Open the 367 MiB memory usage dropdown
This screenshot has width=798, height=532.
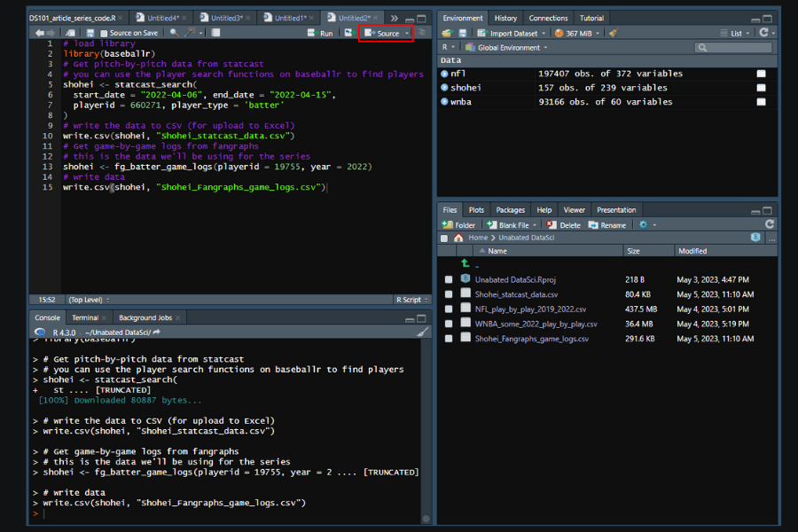(x=577, y=33)
